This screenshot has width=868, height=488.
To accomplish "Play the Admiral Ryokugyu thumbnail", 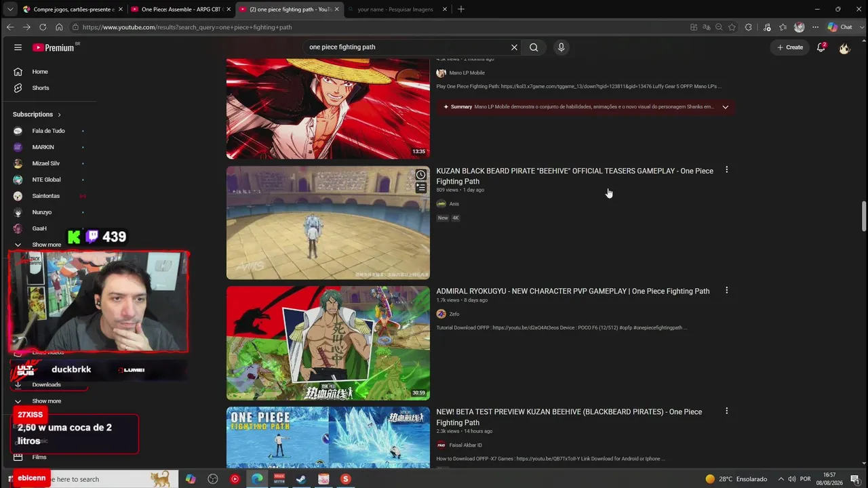I will pos(328,343).
